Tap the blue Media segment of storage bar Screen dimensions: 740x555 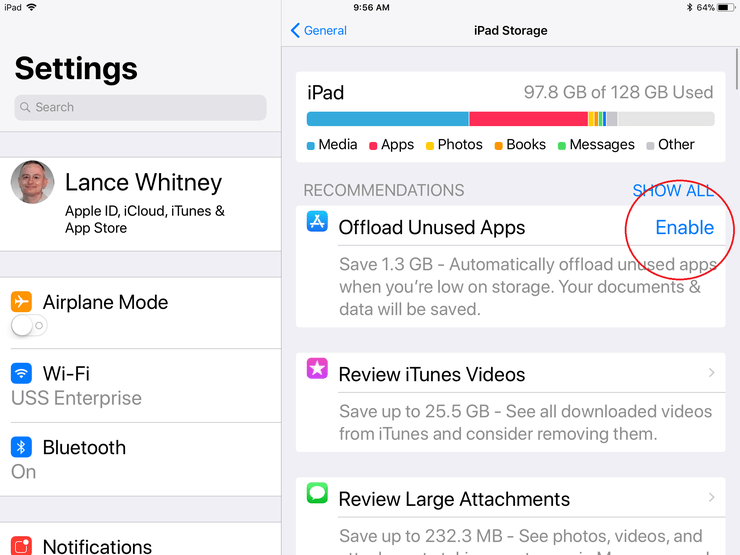coord(387,119)
